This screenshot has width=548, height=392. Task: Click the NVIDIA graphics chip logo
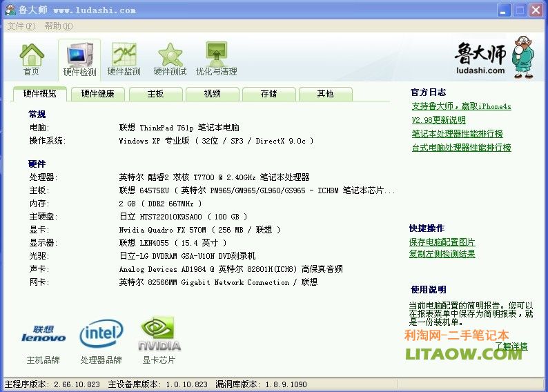click(x=159, y=335)
